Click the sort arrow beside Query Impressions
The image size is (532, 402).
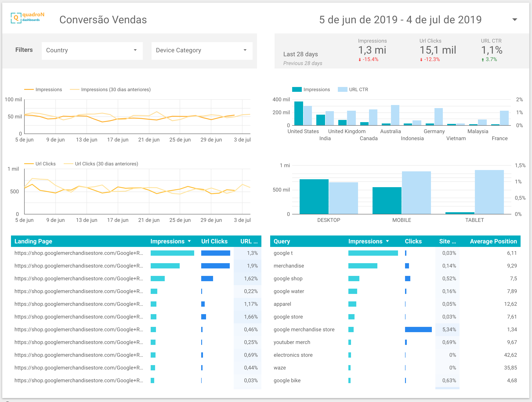(387, 241)
